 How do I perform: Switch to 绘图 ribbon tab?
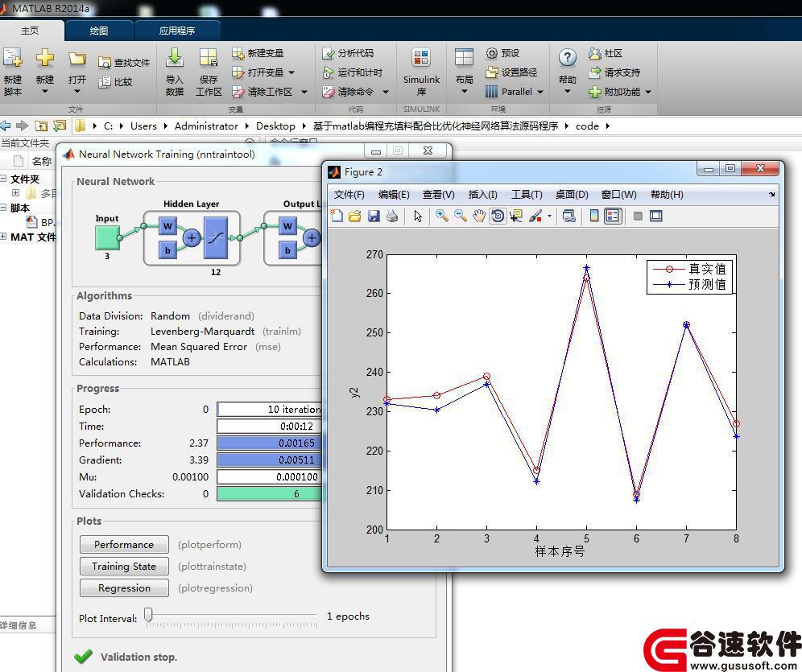(99, 31)
